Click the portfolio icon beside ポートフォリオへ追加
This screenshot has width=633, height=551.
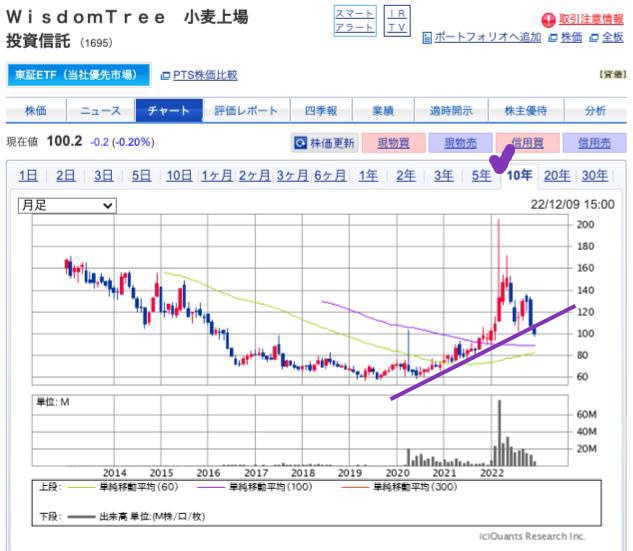click(x=427, y=38)
